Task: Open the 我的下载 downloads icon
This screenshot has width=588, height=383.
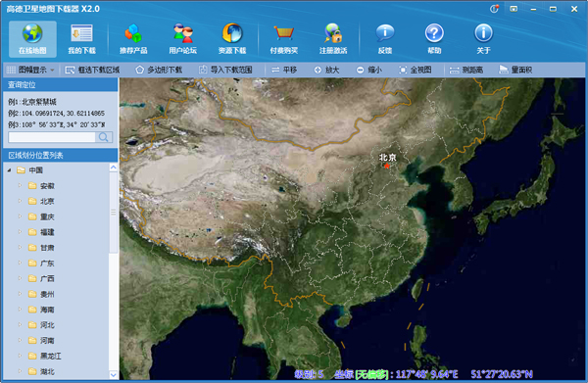Action: click(81, 33)
